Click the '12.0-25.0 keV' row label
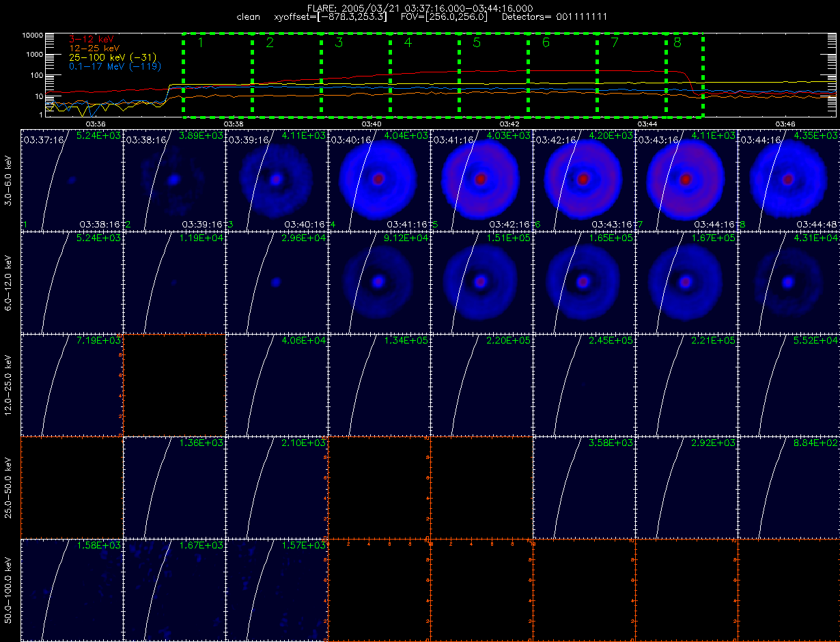This screenshot has height=642, width=840. (9, 385)
